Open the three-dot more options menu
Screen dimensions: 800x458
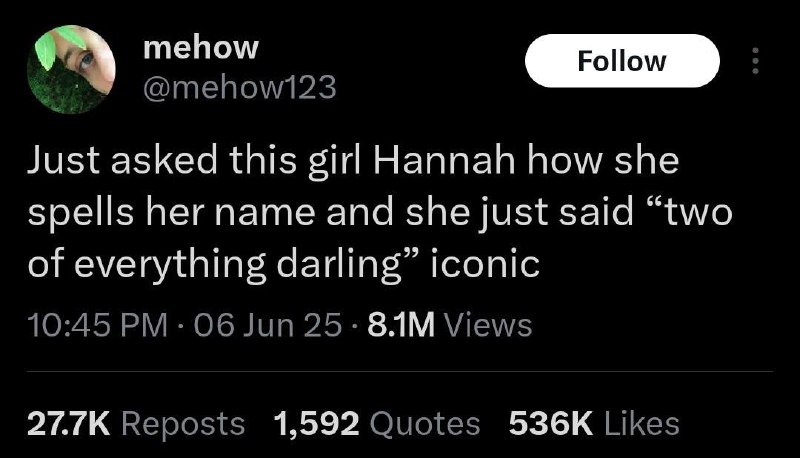tap(756, 61)
